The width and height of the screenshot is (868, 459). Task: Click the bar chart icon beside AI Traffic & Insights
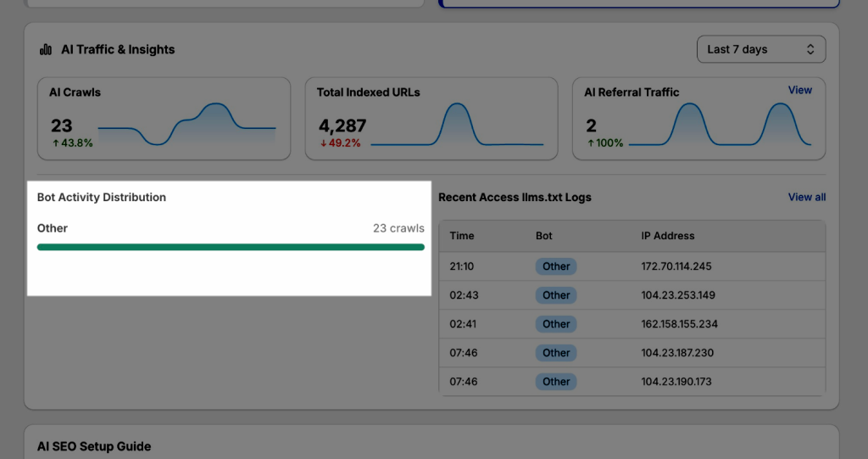46,50
